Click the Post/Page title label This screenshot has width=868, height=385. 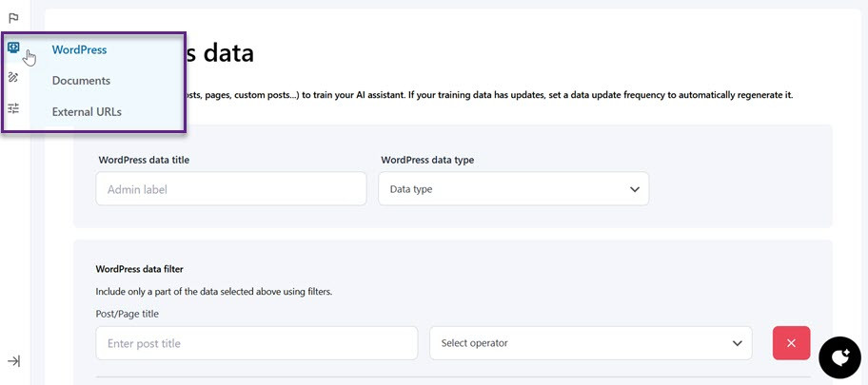(x=127, y=314)
